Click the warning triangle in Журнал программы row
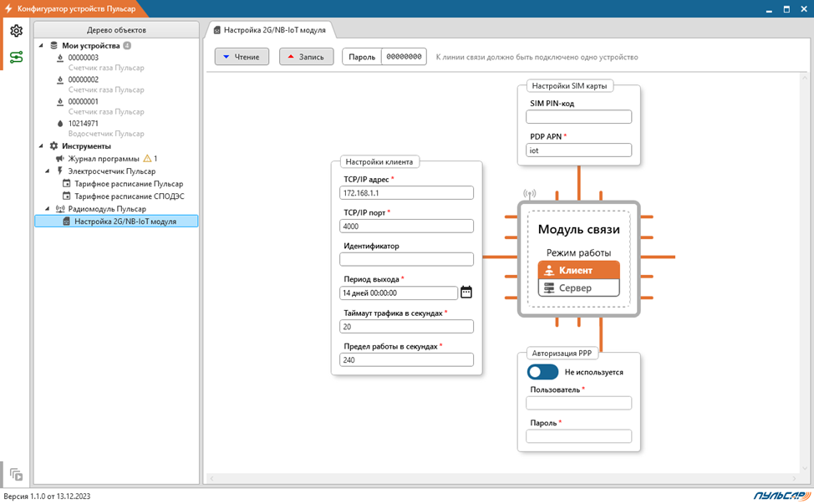Image resolution: width=814 pixels, height=504 pixels. 147,158
